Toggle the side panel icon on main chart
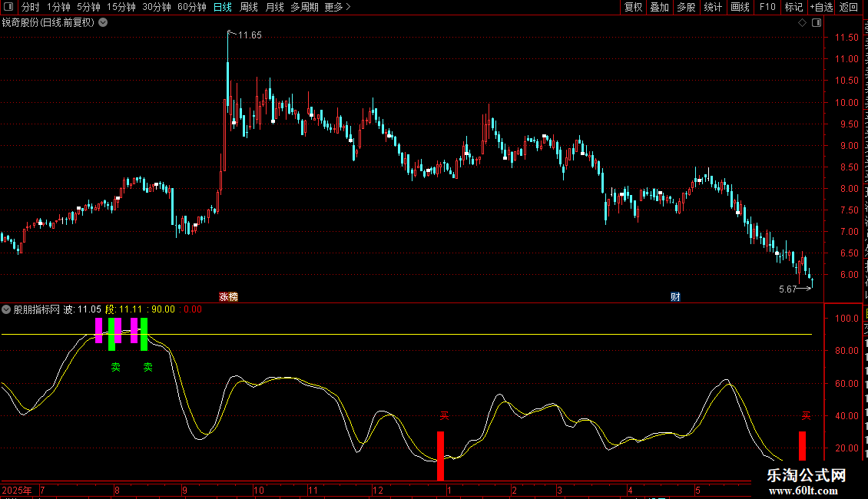Image resolution: width=868 pixels, height=499 pixels. point(817,23)
